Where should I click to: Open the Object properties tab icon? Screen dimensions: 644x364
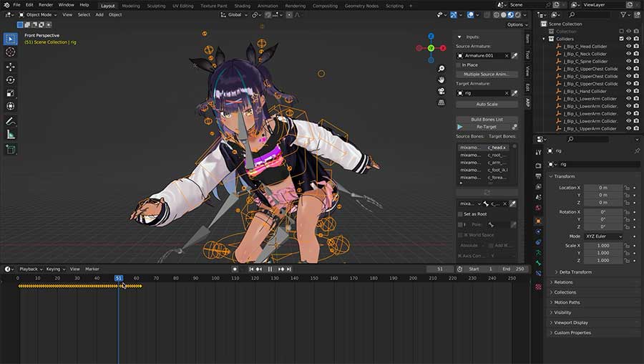[538, 221]
